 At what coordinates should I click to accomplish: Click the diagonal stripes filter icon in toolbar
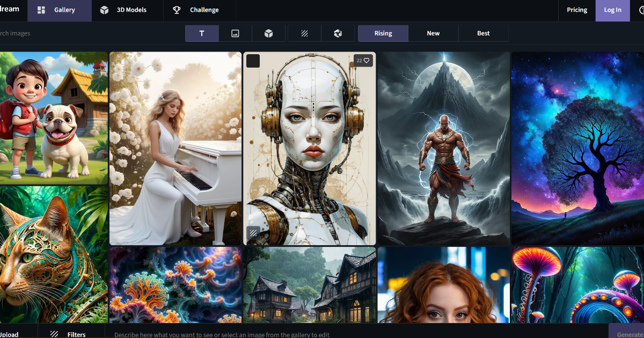[304, 33]
